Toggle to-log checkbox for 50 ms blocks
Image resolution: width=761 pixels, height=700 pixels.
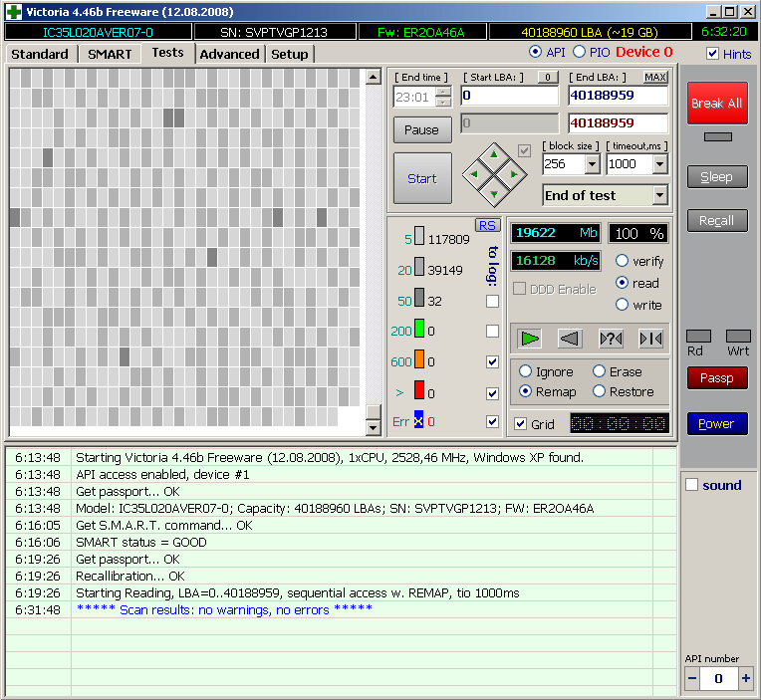492,301
